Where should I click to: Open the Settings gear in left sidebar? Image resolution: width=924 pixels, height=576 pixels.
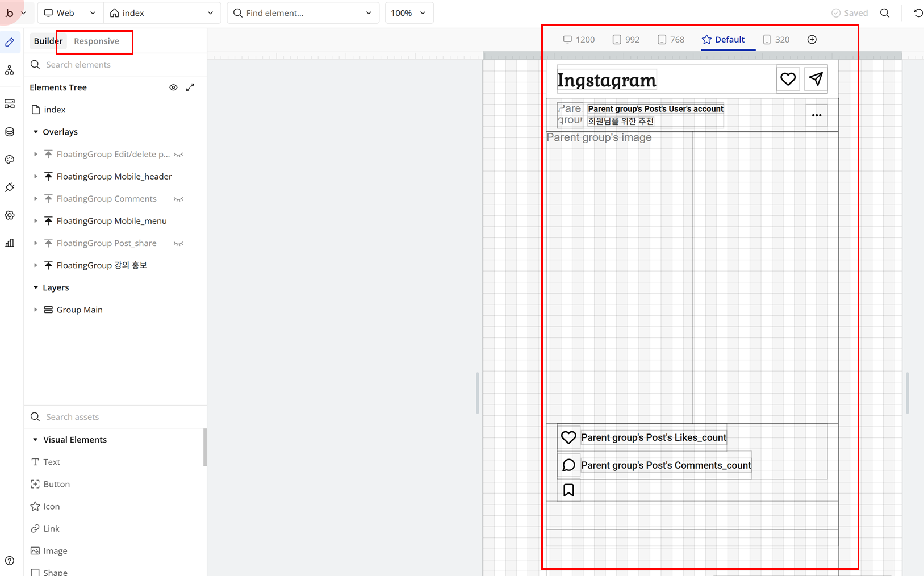[x=10, y=215]
